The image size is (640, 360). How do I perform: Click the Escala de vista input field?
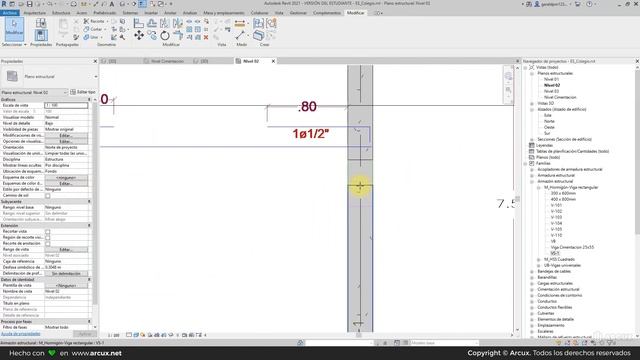click(66, 105)
